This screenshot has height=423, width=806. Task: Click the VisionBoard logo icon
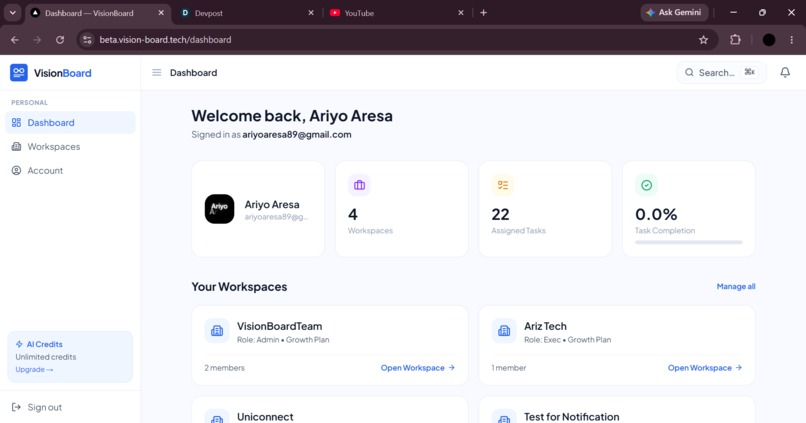point(19,72)
